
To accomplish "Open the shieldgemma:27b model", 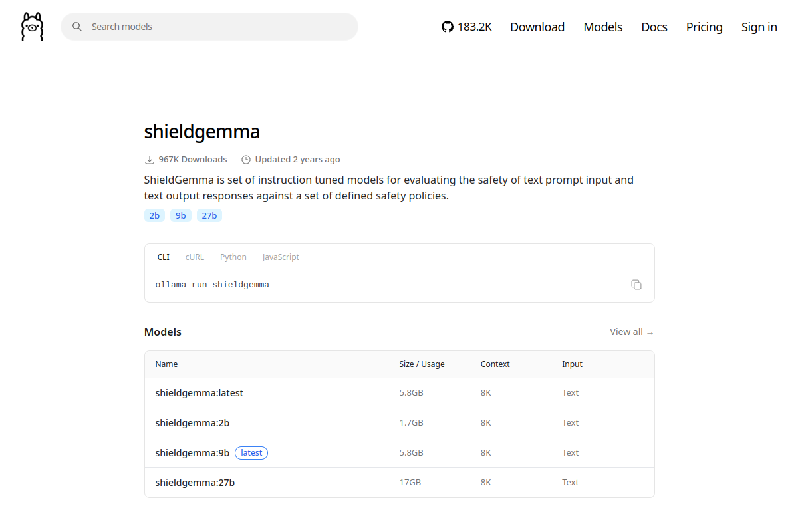I will [195, 483].
